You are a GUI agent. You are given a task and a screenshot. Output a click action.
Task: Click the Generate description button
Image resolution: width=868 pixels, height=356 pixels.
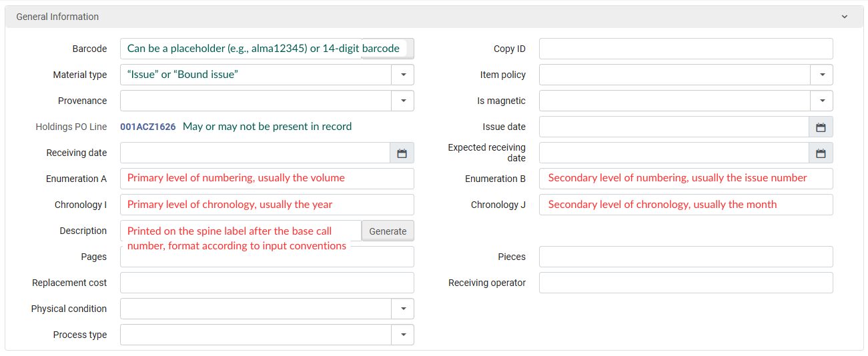(x=388, y=231)
